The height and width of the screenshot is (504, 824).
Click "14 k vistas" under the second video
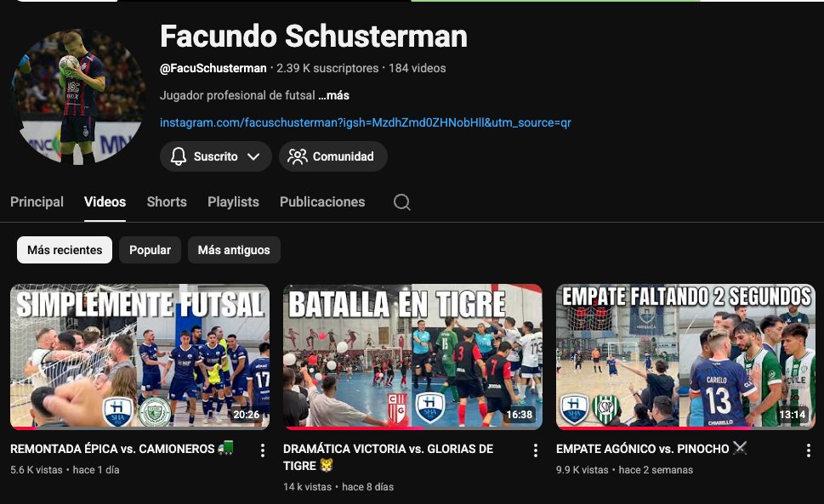point(308,487)
